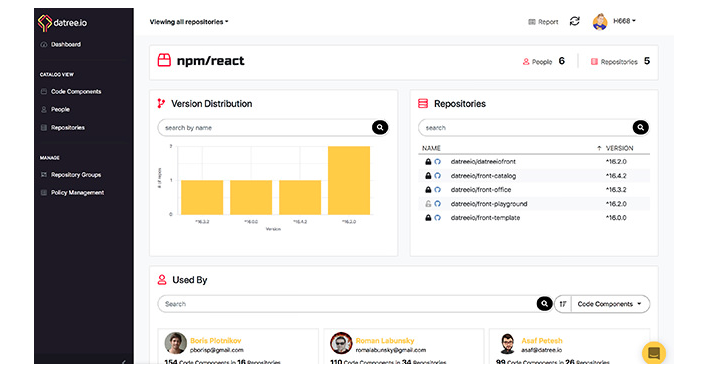The width and height of the screenshot is (716, 374).
Task: Click the user avatar picture
Action: tap(600, 21)
